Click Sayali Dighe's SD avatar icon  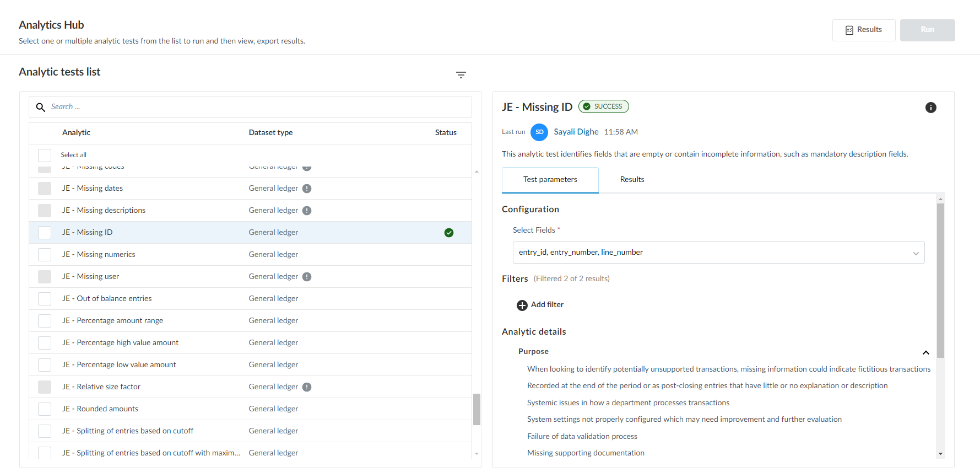coord(539,132)
